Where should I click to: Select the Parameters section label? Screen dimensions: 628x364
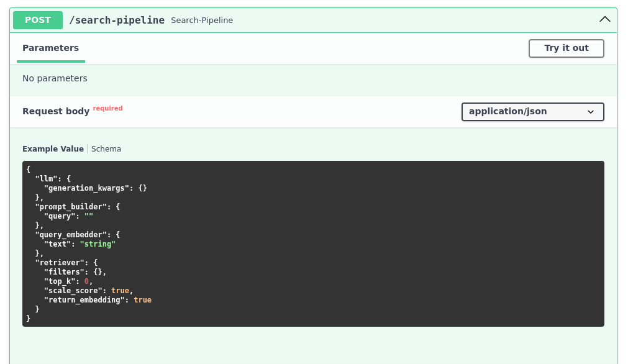point(50,48)
